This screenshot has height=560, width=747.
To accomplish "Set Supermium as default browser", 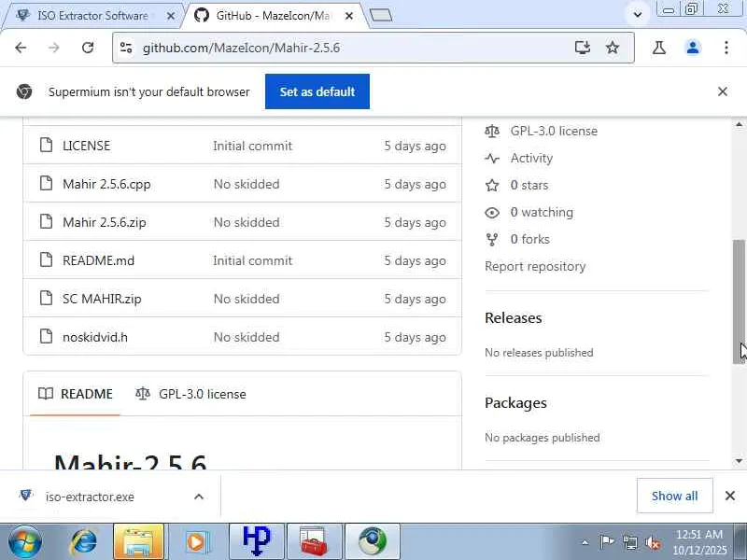I will 317,91.
